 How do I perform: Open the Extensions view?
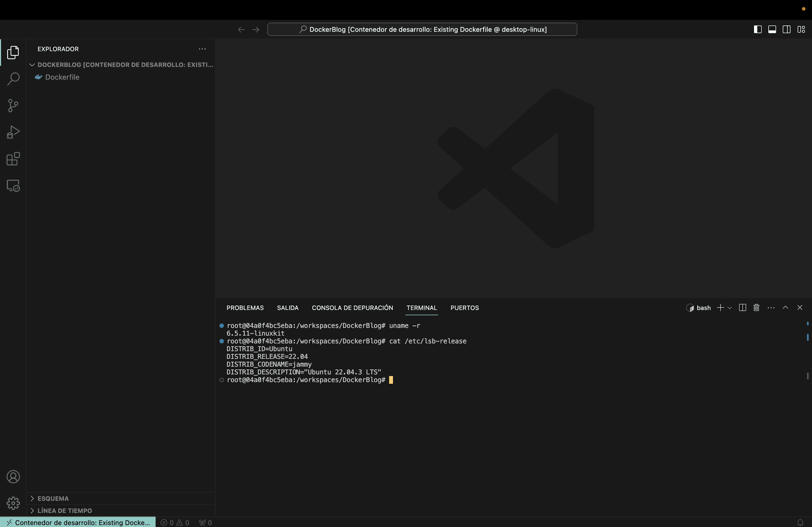coord(13,159)
